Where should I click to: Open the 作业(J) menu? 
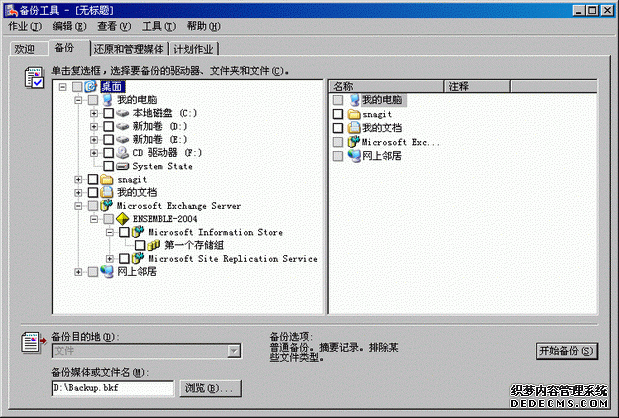point(25,26)
